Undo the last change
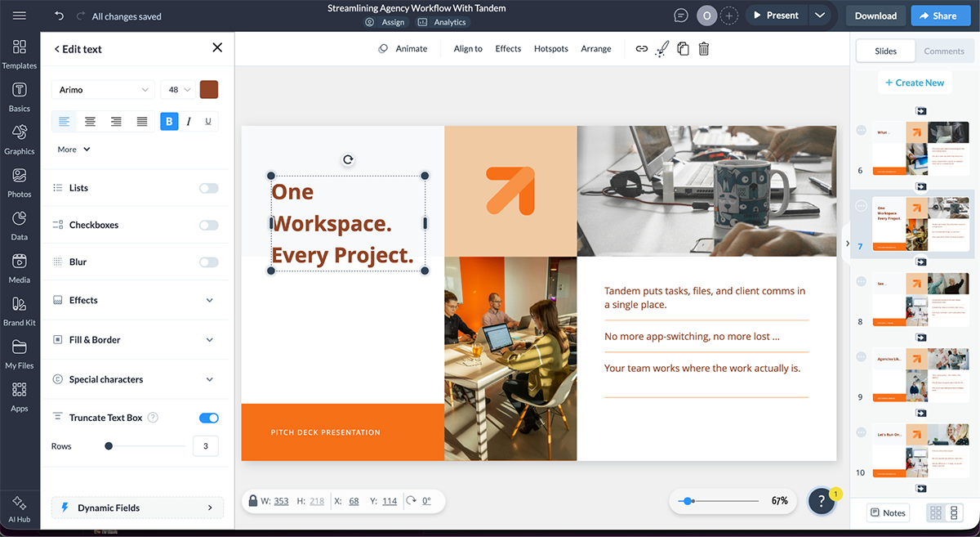Image resolution: width=980 pixels, height=537 pixels. pos(59,16)
